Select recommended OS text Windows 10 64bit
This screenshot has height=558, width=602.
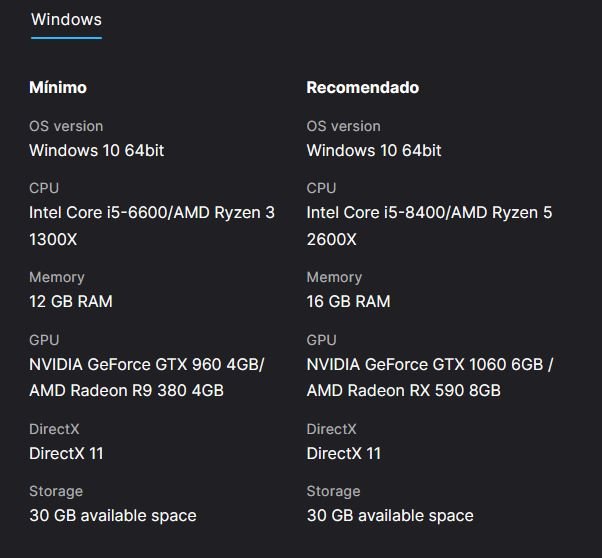click(x=374, y=151)
